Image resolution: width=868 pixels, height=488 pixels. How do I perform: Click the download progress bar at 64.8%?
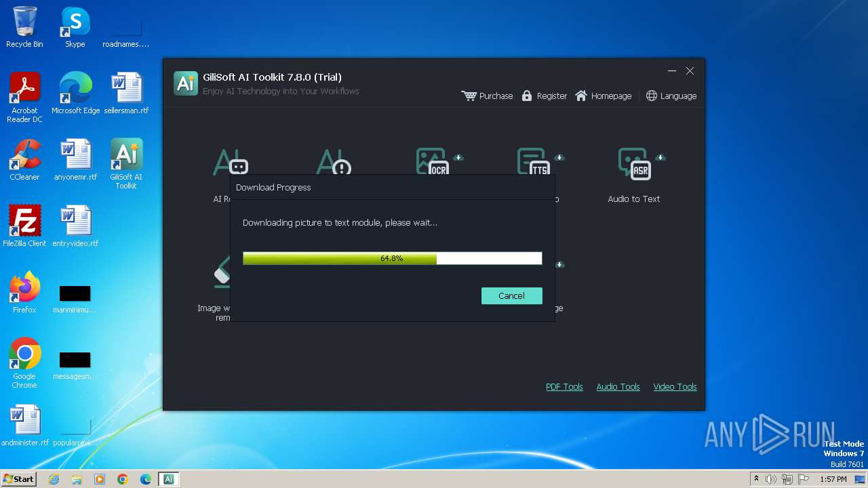(392, 258)
